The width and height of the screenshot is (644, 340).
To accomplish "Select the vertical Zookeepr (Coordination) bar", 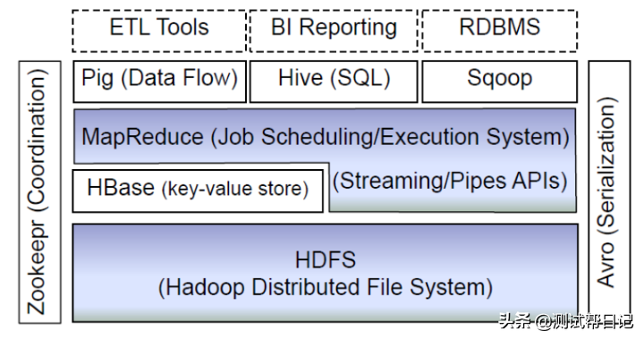I will click(40, 192).
